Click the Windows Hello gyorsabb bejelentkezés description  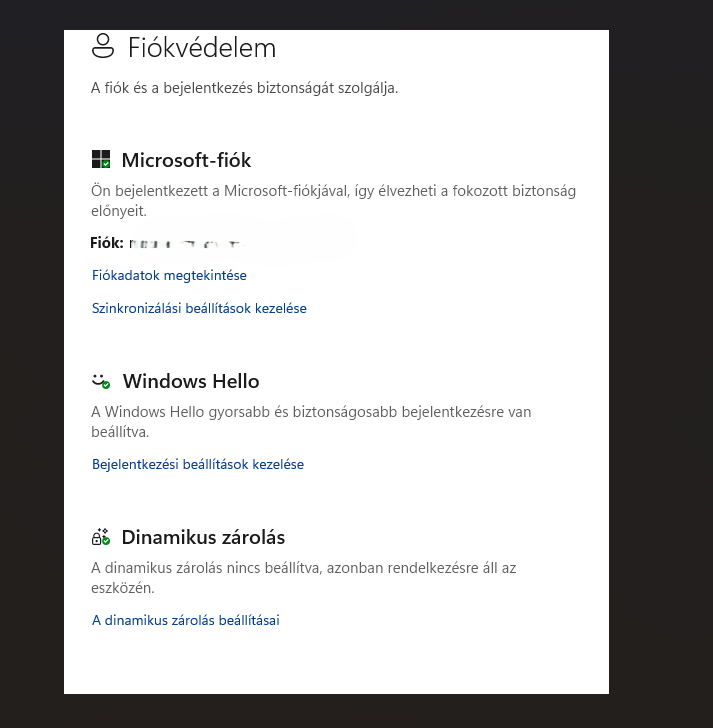click(311, 422)
